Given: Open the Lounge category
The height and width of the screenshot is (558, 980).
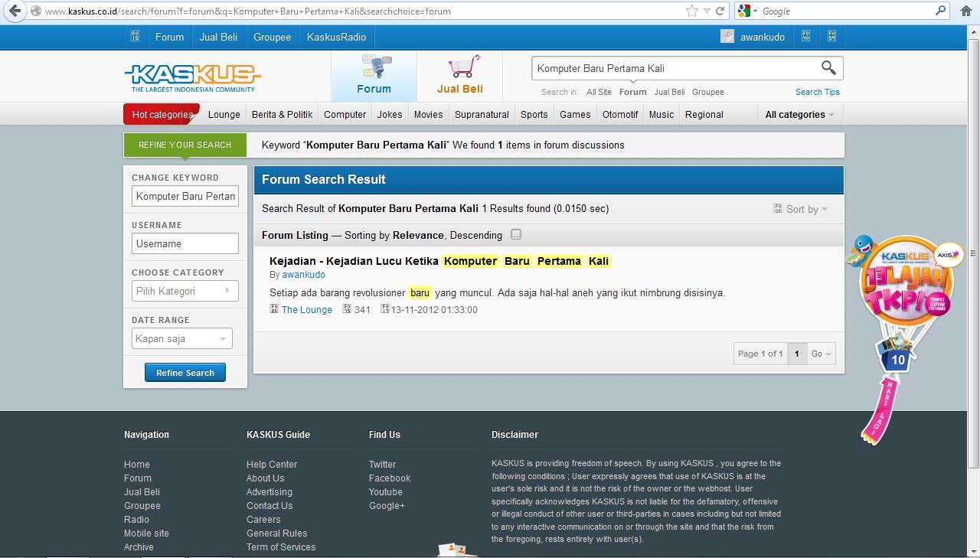Looking at the screenshot, I should 224,115.
